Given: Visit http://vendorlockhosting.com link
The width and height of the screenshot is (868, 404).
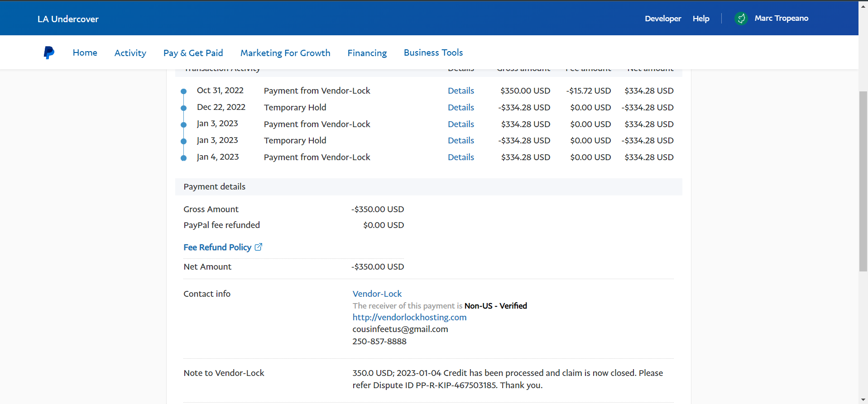Looking at the screenshot, I should click(409, 317).
